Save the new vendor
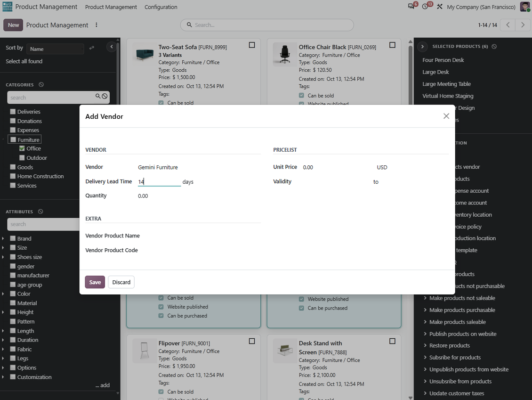Image resolution: width=532 pixels, height=400 pixels. pyautogui.click(x=95, y=282)
